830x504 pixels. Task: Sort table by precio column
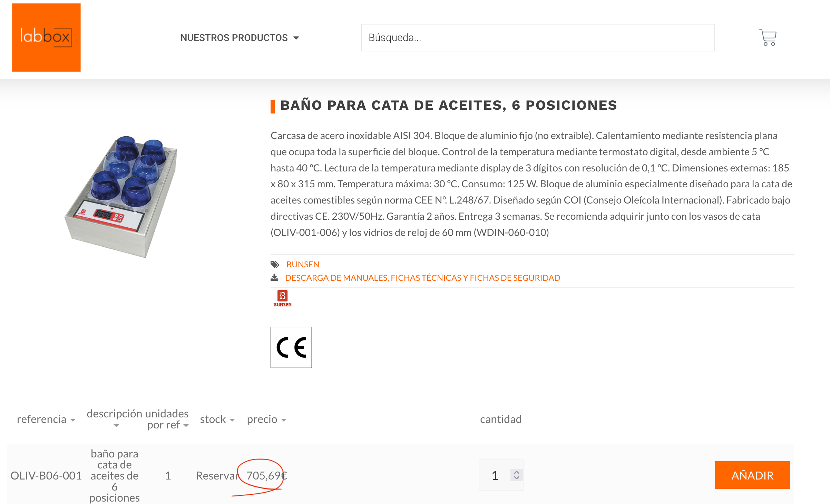(x=266, y=419)
